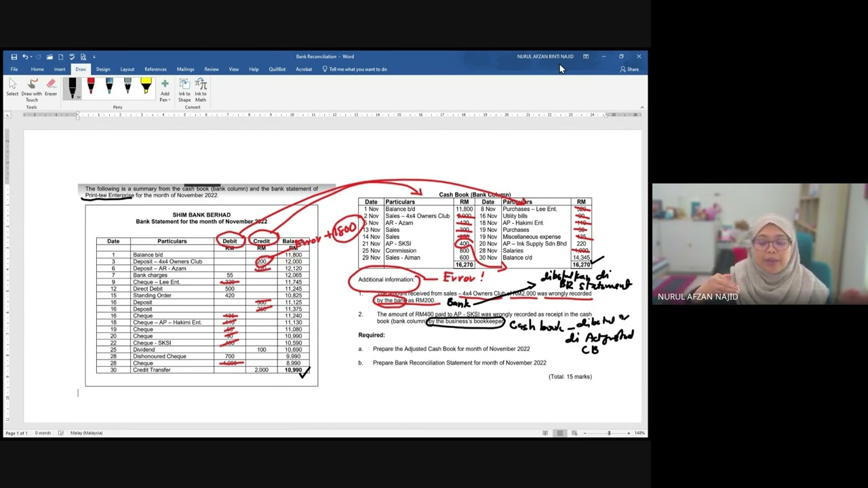868x488 pixels.
Task: Click 'Credit Transfer' row in bank statement
Action: coord(203,370)
